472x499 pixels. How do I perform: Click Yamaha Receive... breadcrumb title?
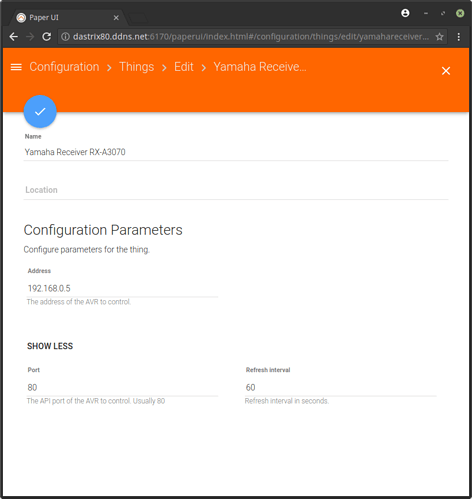(x=260, y=67)
